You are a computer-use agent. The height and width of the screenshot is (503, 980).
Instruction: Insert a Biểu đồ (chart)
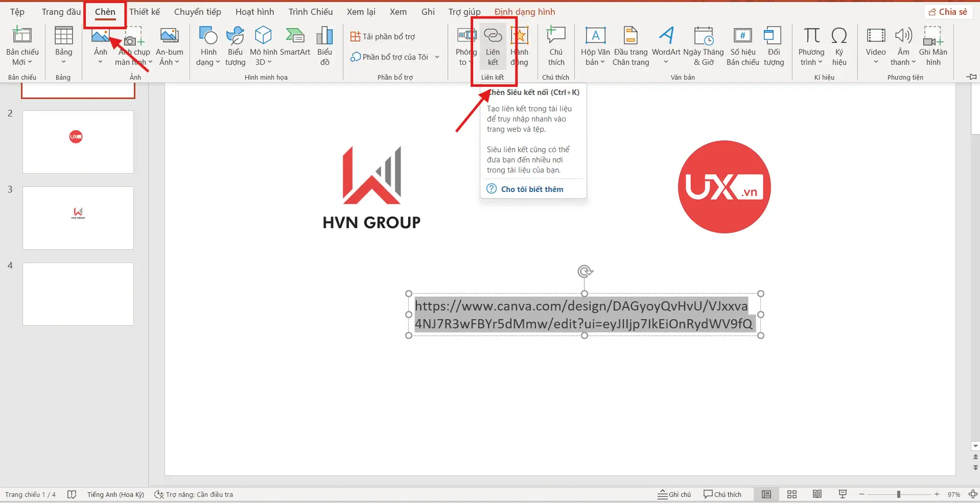pyautogui.click(x=324, y=46)
